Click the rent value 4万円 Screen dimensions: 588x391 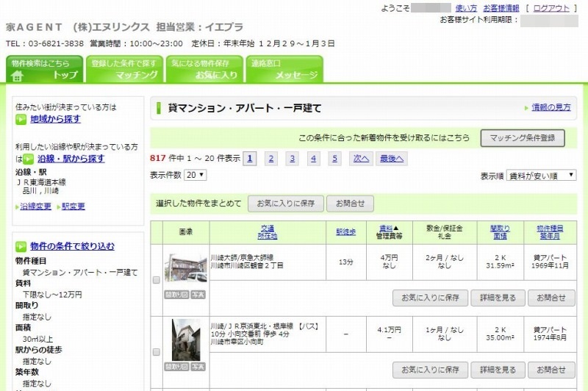click(389, 258)
